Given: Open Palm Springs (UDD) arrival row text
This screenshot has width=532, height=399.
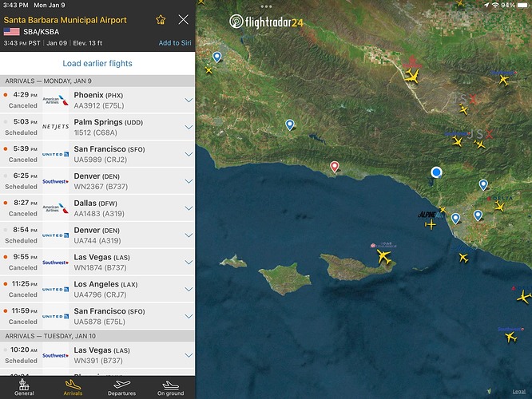Looking at the screenshot, I should 108,122.
